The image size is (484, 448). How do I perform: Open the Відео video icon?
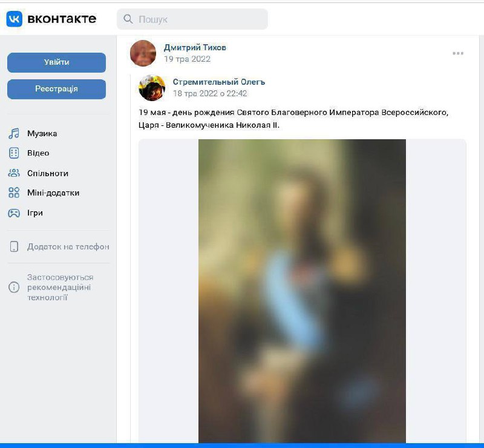14,153
